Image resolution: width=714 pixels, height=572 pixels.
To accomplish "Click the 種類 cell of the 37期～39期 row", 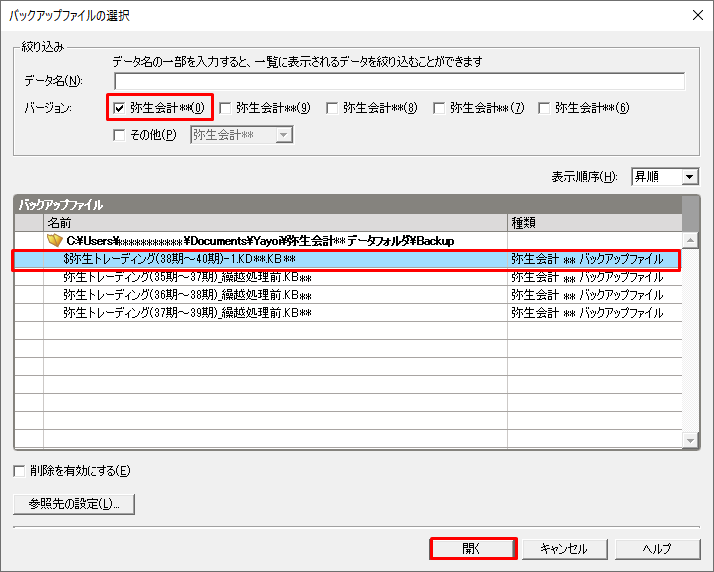I will [595, 313].
